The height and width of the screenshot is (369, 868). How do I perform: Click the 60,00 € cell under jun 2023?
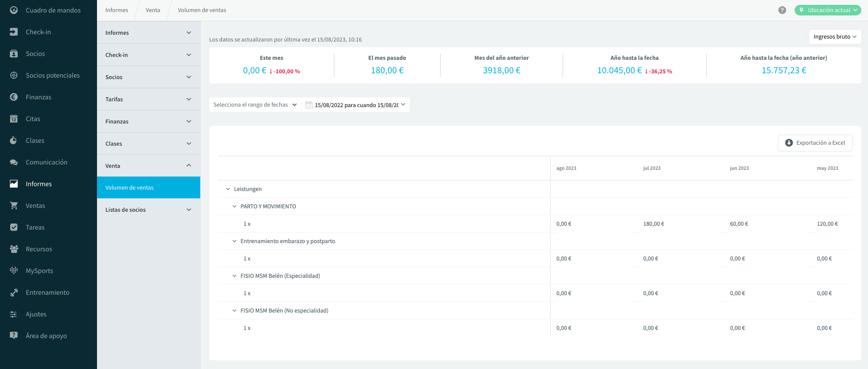(x=739, y=224)
